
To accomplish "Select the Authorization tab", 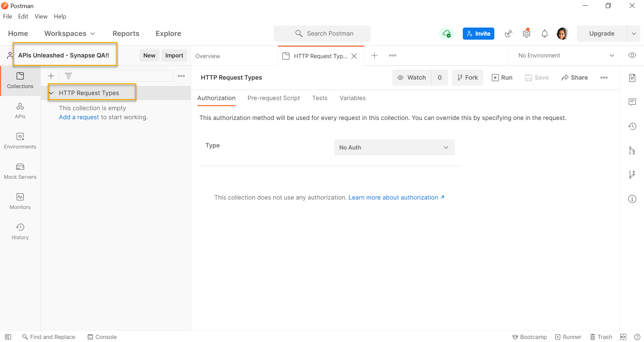I will (x=216, y=98).
